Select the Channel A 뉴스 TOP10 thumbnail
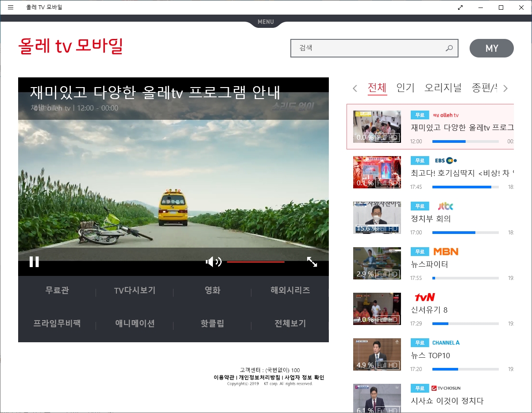Image resolution: width=532 pixels, height=413 pixels. pyautogui.click(x=377, y=354)
